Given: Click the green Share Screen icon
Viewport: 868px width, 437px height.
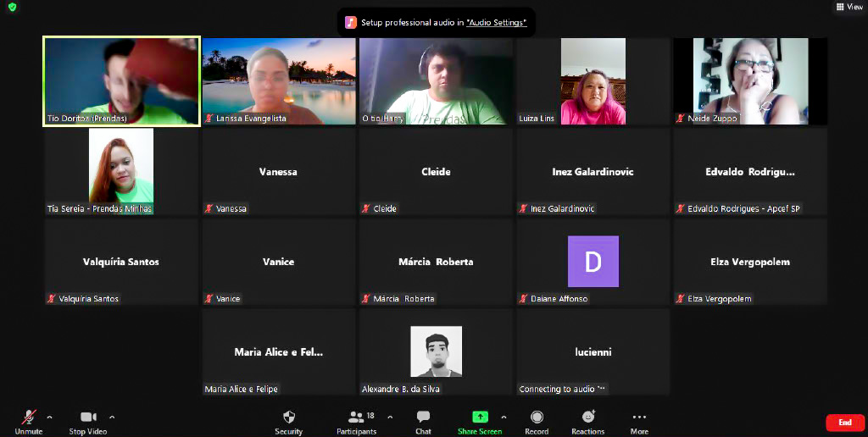Looking at the screenshot, I should pos(480,418).
